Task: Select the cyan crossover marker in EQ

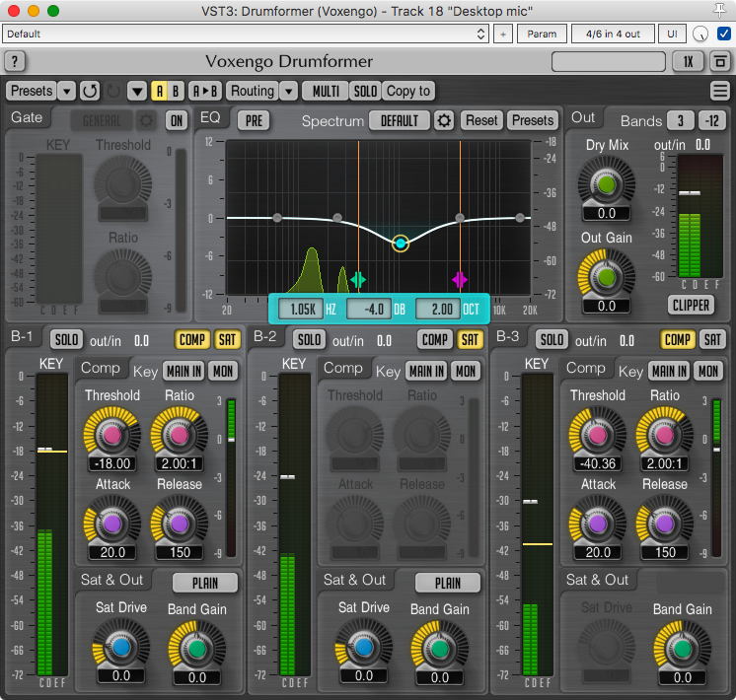Action: (x=358, y=280)
